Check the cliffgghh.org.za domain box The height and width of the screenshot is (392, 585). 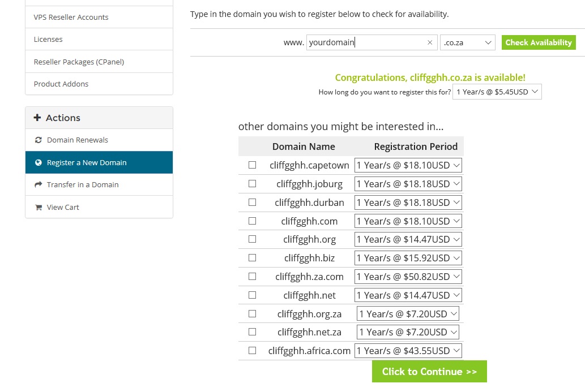(252, 313)
